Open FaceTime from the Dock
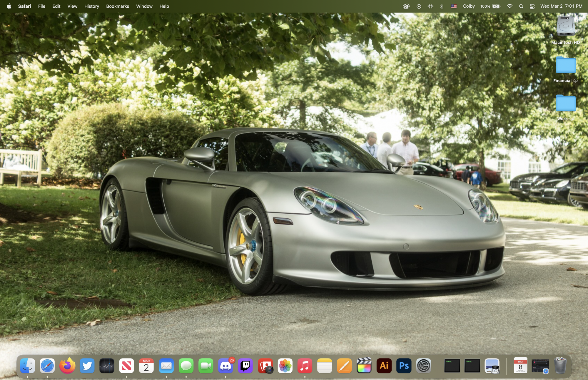 click(x=206, y=366)
